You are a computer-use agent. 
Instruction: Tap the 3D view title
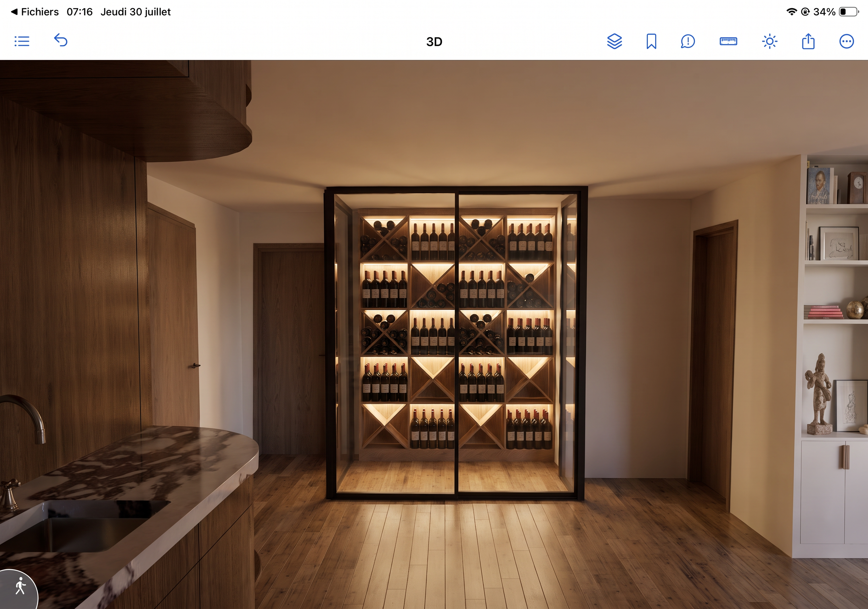point(434,42)
